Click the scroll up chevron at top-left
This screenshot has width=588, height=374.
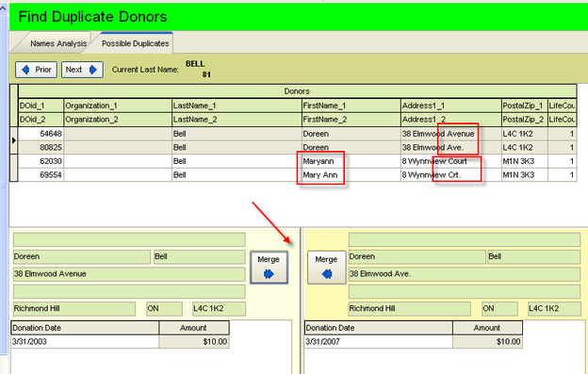click(4, 8)
